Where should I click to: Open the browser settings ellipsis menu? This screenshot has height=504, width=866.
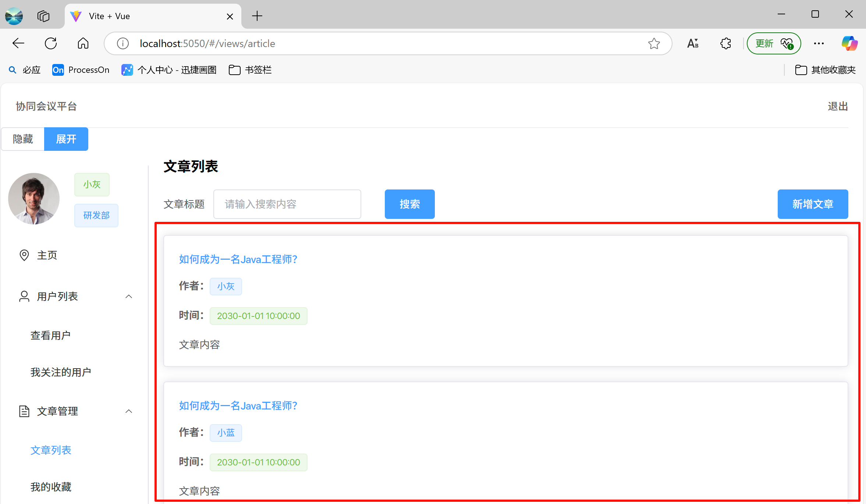(x=819, y=43)
